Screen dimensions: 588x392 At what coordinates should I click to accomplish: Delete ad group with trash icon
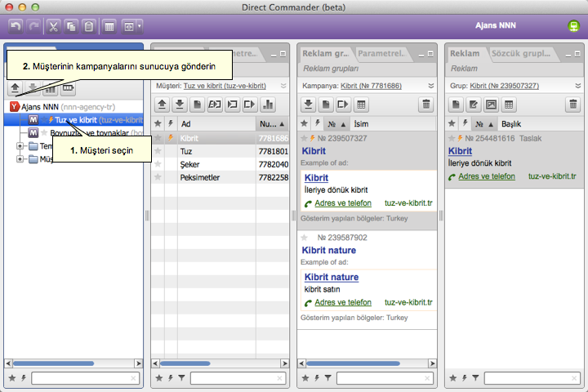point(426,105)
